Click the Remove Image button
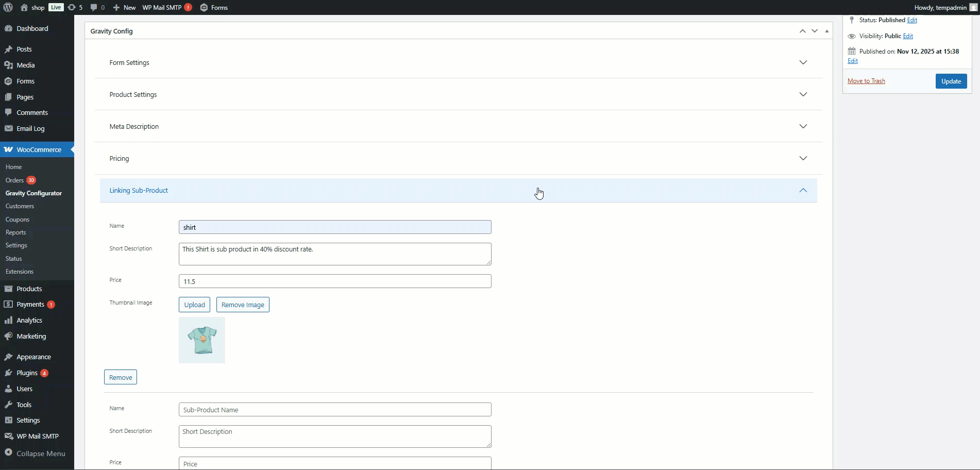 pyautogui.click(x=243, y=305)
